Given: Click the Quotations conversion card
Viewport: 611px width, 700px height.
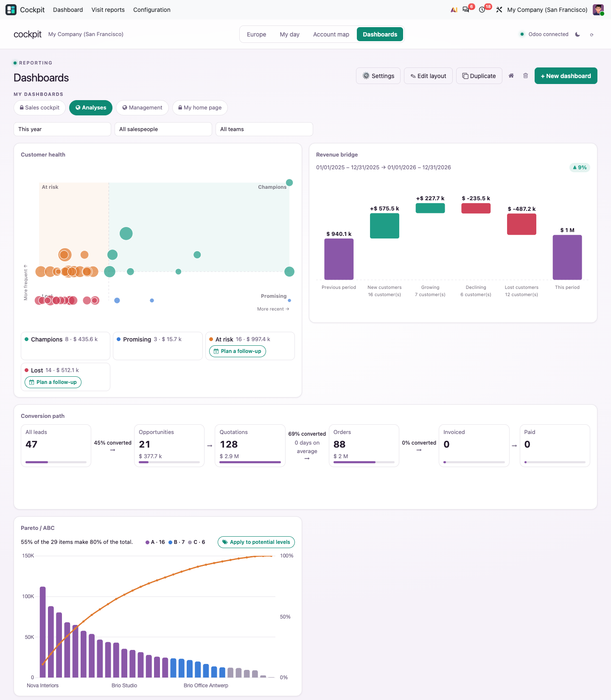Looking at the screenshot, I should coord(250,445).
